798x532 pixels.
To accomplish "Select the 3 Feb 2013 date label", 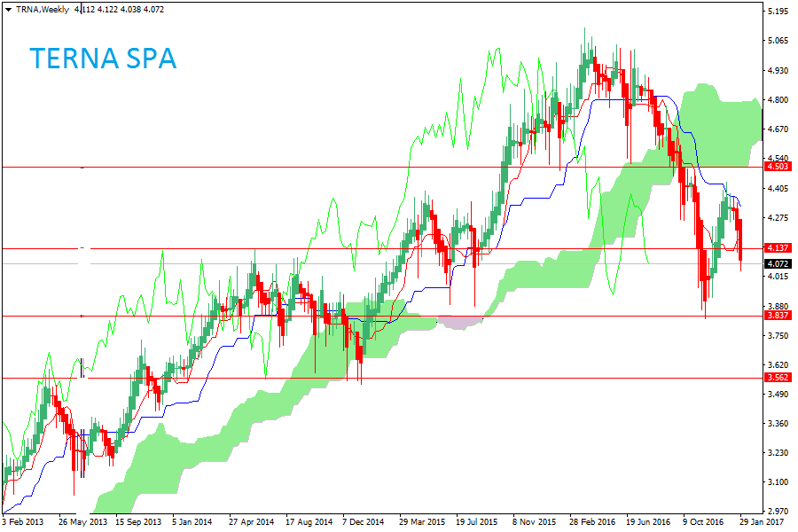I will click(x=23, y=522).
